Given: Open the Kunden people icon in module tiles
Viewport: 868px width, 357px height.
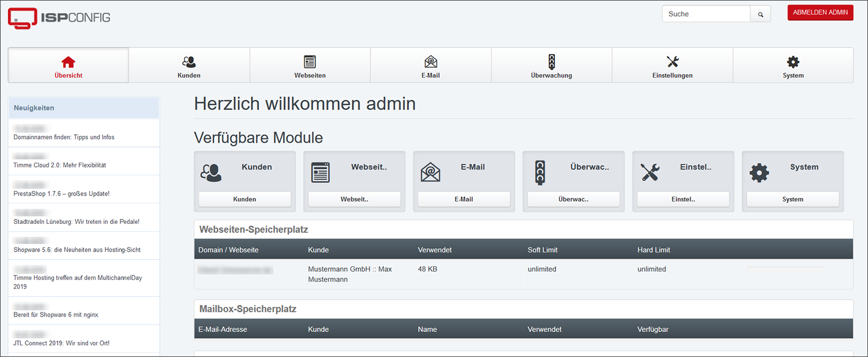Looking at the screenshot, I should (211, 172).
